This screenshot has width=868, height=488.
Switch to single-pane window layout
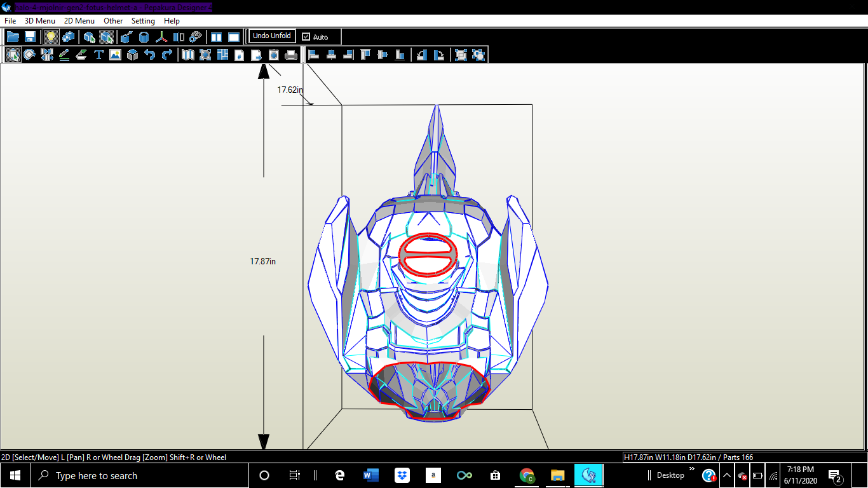pos(234,37)
